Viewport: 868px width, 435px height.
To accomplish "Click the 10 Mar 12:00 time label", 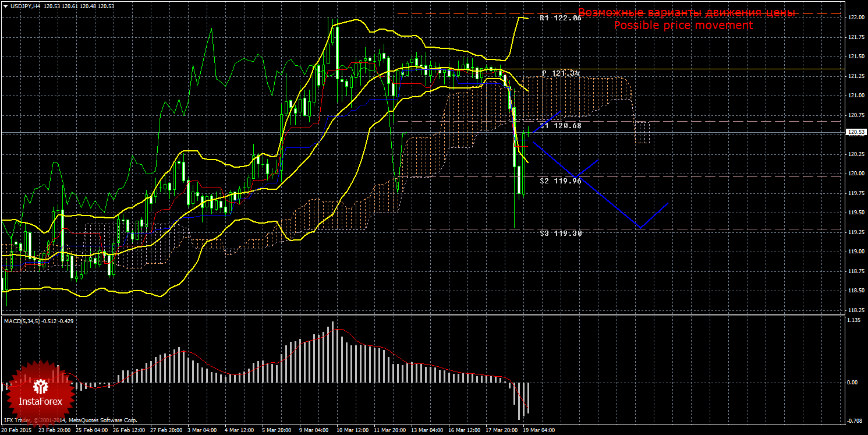I will (x=352, y=430).
